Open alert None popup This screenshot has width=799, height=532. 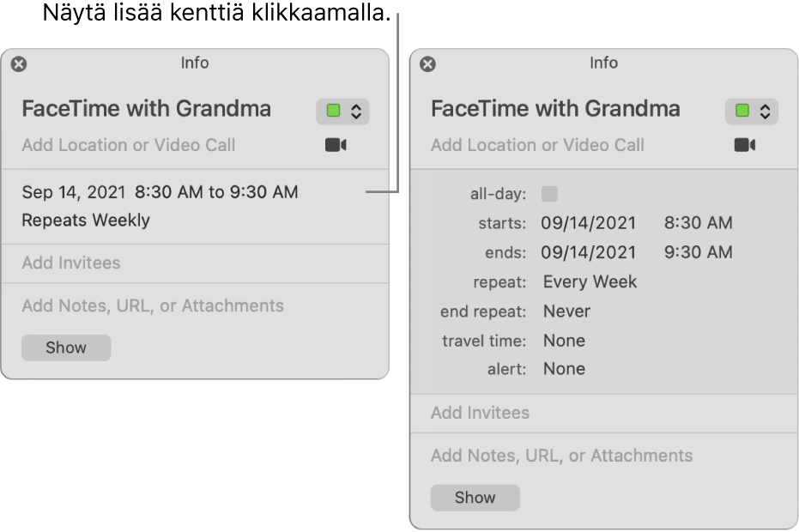[x=564, y=369]
